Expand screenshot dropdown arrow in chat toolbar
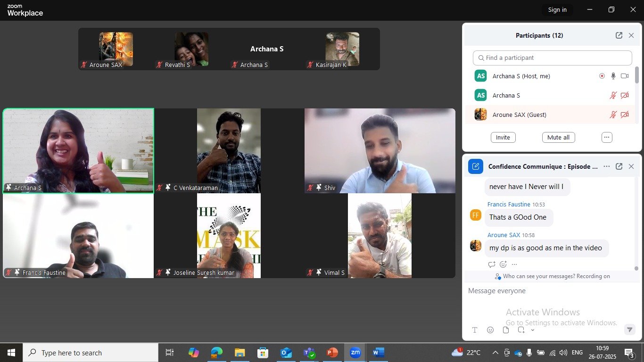The height and width of the screenshot is (362, 644). (x=533, y=330)
